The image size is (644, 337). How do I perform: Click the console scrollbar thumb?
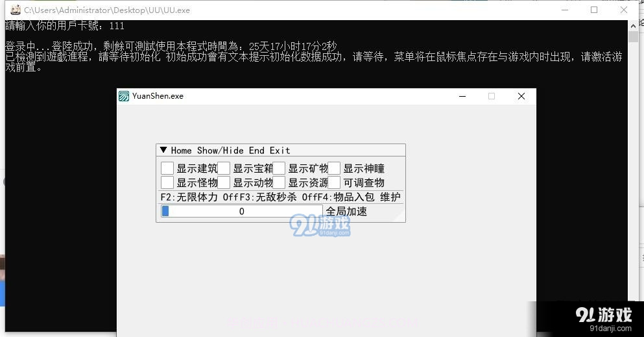[x=633, y=36]
